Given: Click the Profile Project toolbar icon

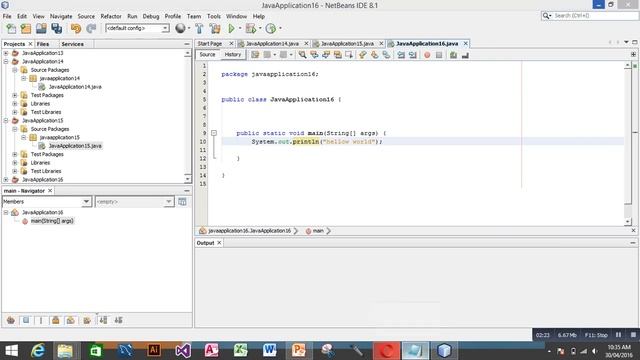Looking at the screenshot, I should [271, 28].
